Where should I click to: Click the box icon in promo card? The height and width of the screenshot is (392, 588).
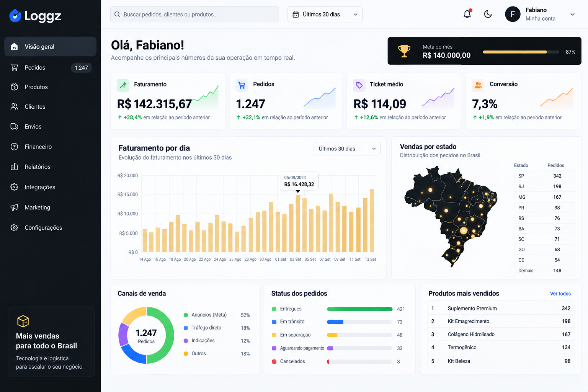tap(23, 321)
